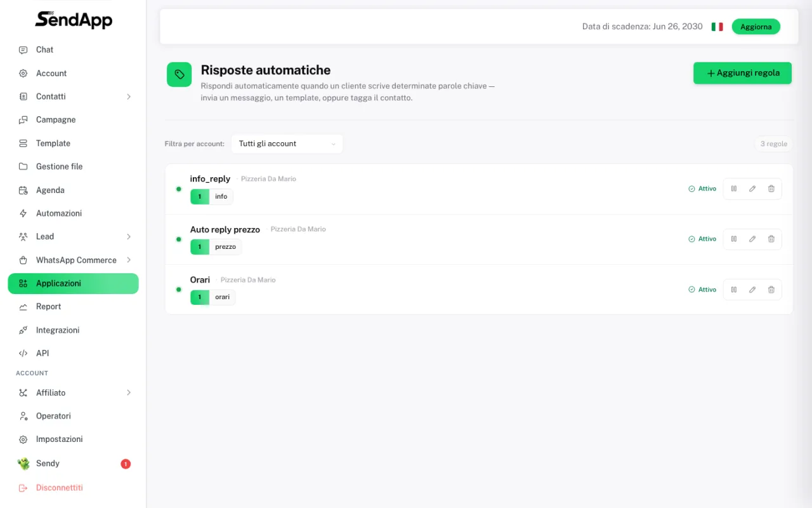Expand the WhatsApp Commerce submenu chevron
This screenshot has width=812, height=508.
click(129, 260)
